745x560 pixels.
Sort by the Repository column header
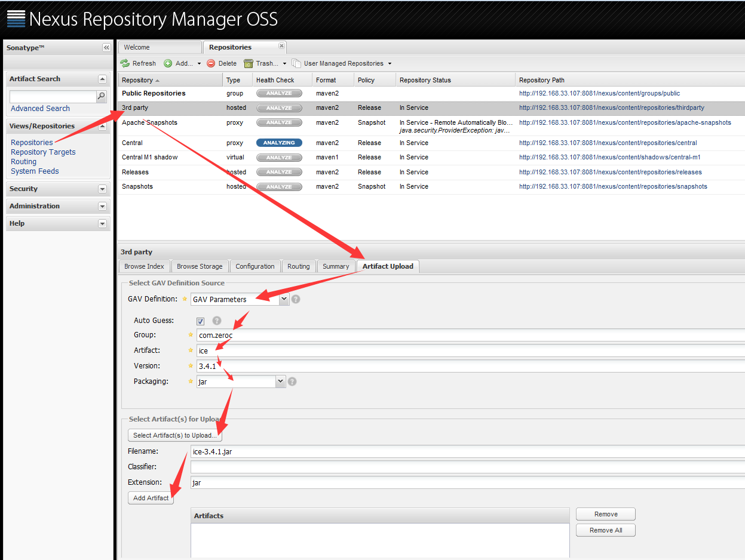(x=170, y=80)
